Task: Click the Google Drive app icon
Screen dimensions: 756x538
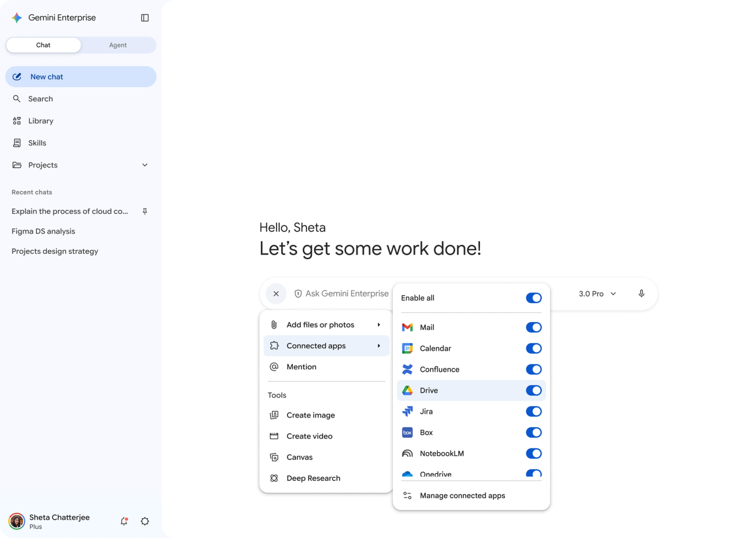Action: (407, 390)
